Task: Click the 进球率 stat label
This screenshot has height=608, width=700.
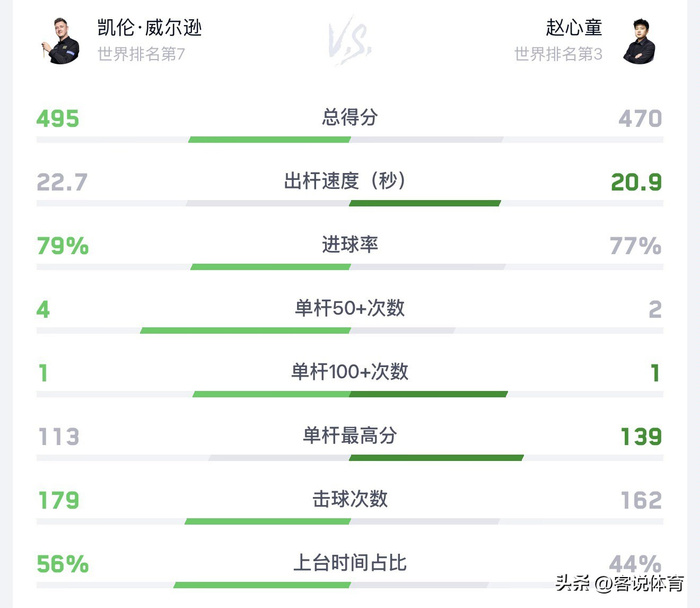Action: point(350,245)
